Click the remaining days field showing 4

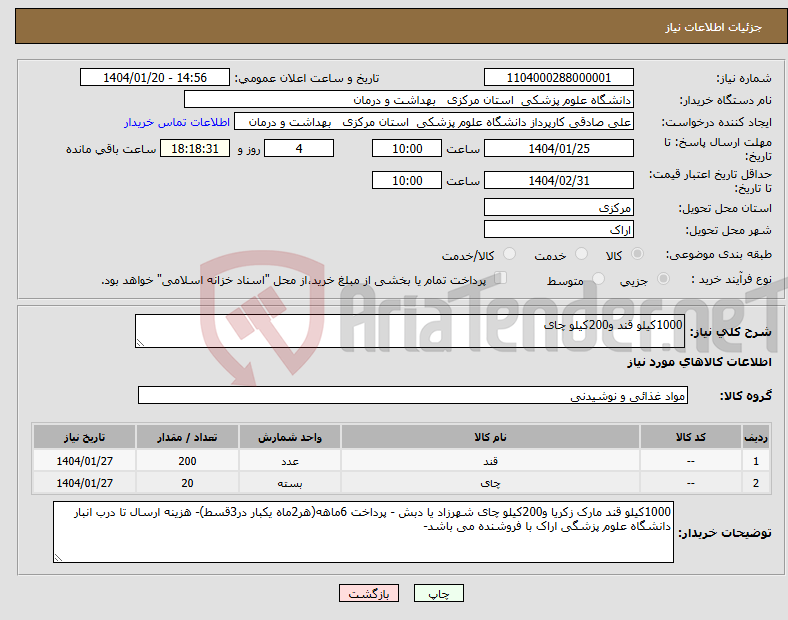click(299, 149)
